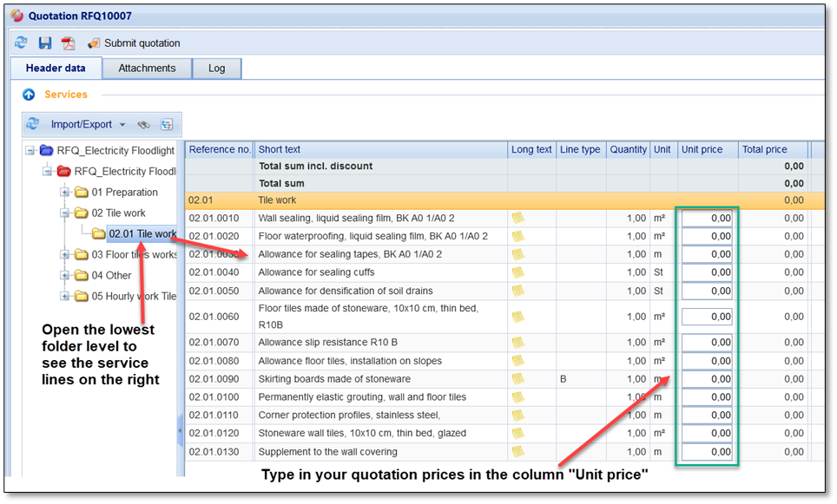Open long text note for Skirting boards row
Screen dimensions: 837x504
click(518, 379)
